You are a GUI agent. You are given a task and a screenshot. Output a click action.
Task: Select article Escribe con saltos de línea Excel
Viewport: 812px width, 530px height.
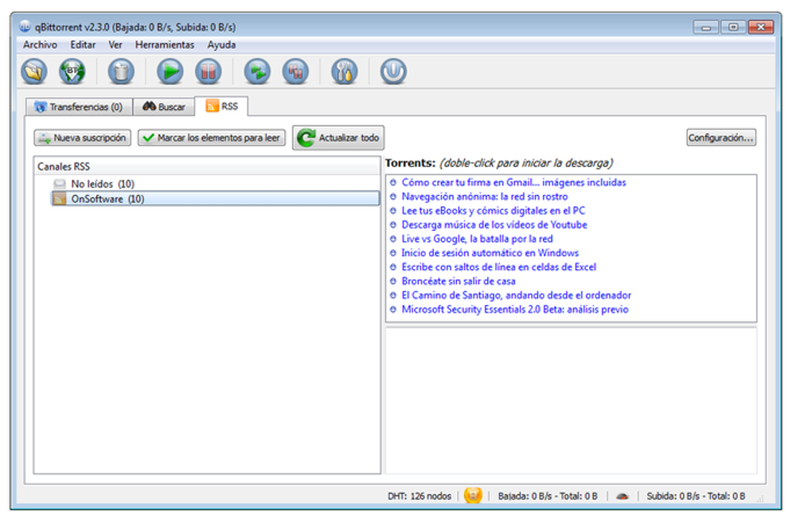coord(499,267)
